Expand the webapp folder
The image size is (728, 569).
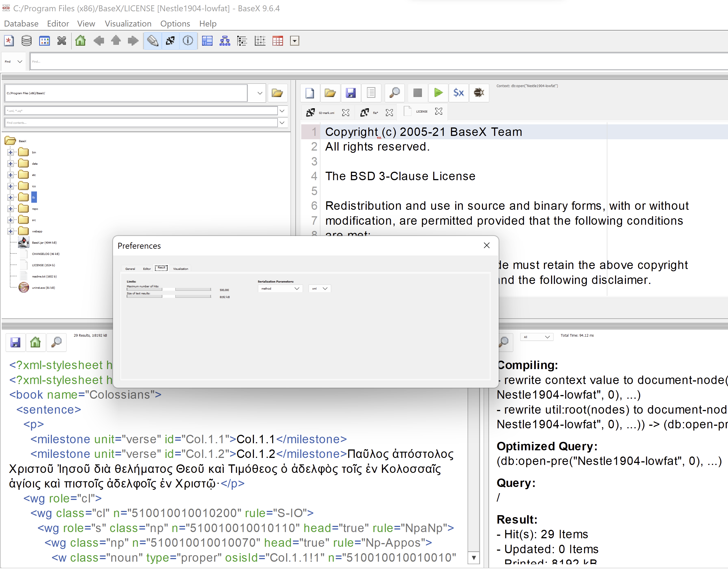pos(11,231)
